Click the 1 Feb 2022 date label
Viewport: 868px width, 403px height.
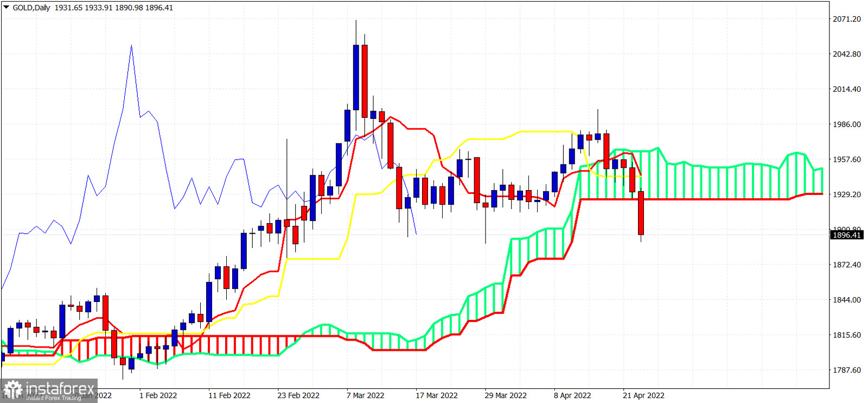(x=158, y=395)
